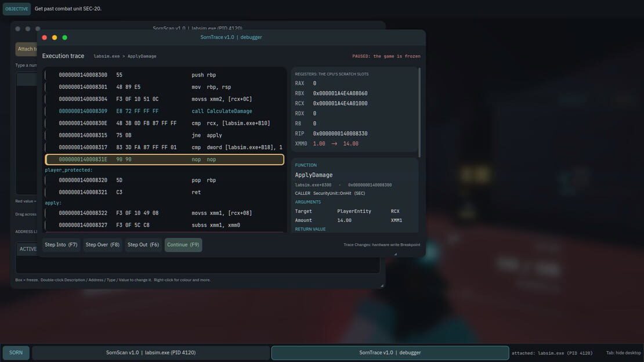Select the ret instruction row
644x362 pixels.
tap(164, 192)
